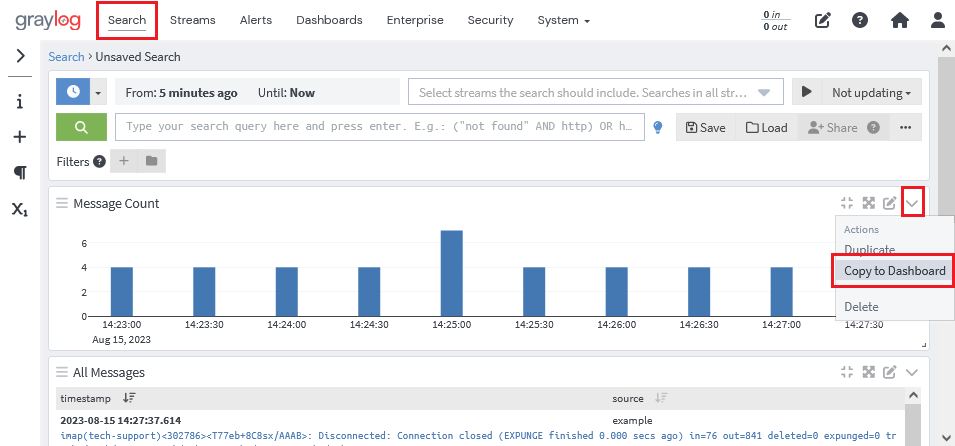The width and height of the screenshot is (955, 446).
Task: Sort messages by source column icon
Action: tap(661, 398)
